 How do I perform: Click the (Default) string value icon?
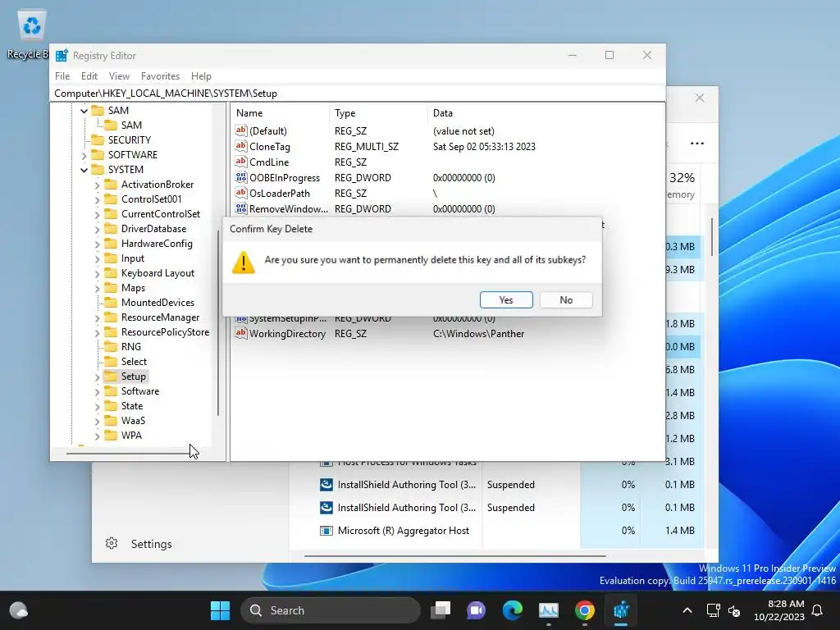[x=241, y=130]
